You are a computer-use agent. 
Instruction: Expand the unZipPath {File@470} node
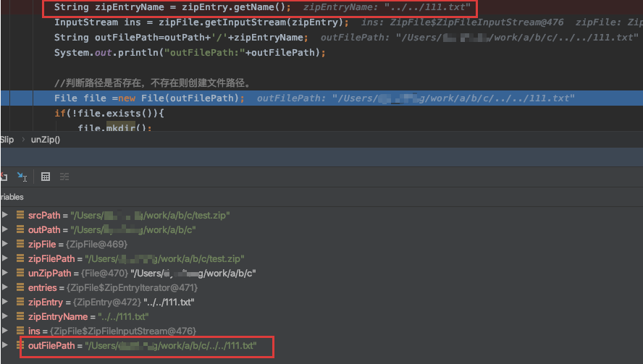(5, 273)
